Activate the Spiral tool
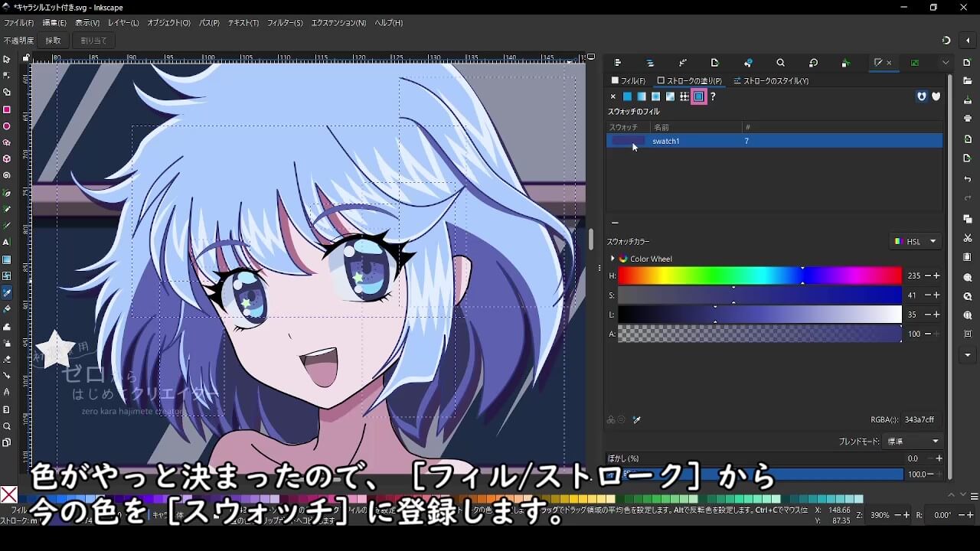Screen dimensions: 980x551 [7, 175]
